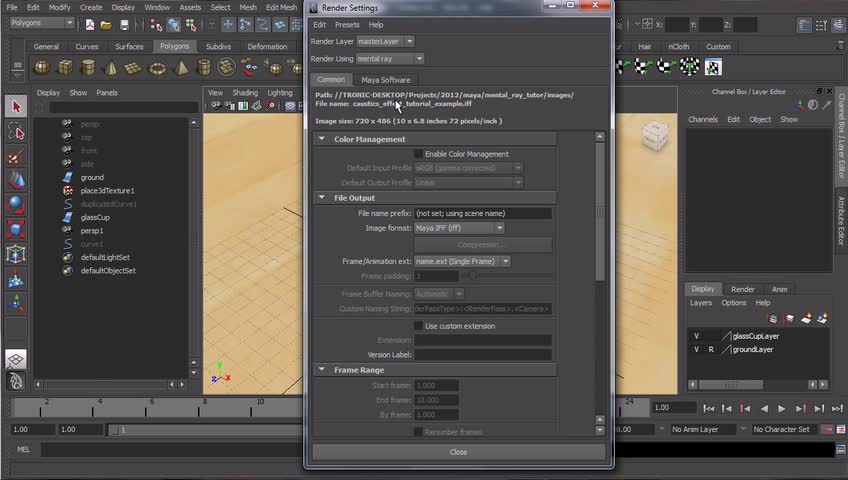This screenshot has height=480, width=848.
Task: Select the polygon sphere shelf icon
Action: pyautogui.click(x=42, y=67)
